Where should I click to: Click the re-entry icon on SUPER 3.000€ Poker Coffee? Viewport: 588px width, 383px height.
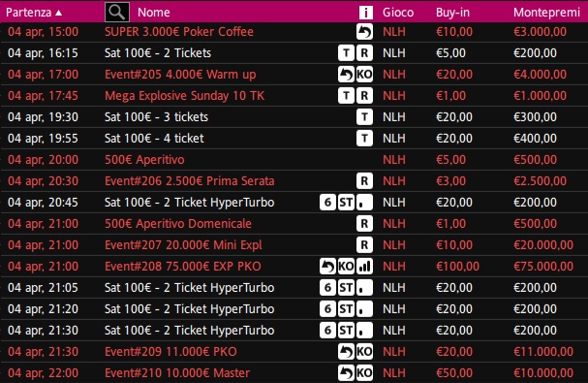pos(364,32)
